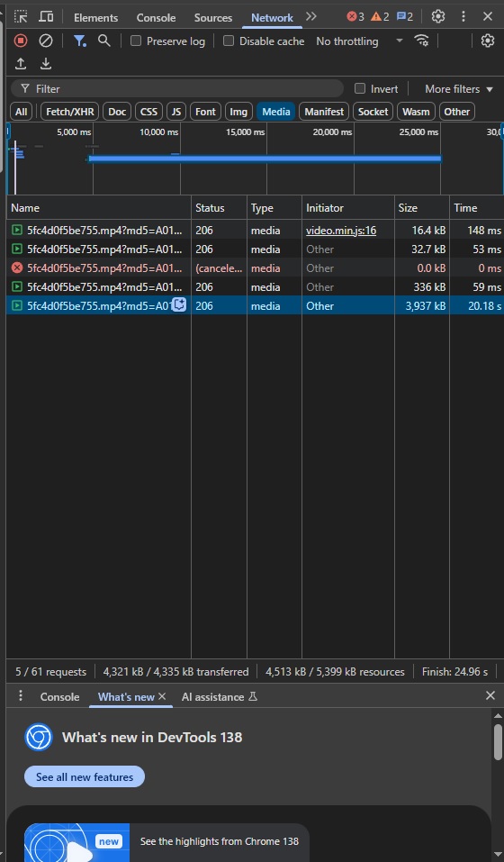Open the Chrome 138 highlights video thumbnail

tap(76, 842)
